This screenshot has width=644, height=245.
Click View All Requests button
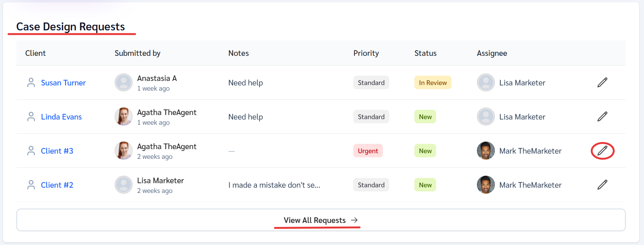click(x=321, y=220)
